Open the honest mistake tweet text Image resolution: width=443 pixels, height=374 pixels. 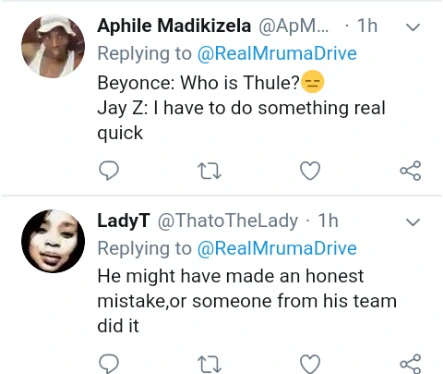coord(247,301)
